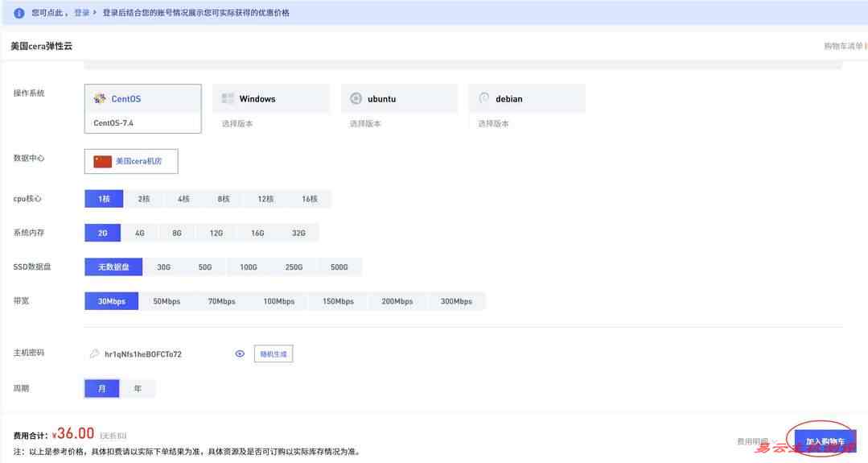Image resolution: width=868 pixels, height=463 pixels.
Task: Choose 32G system memory
Action: point(298,234)
